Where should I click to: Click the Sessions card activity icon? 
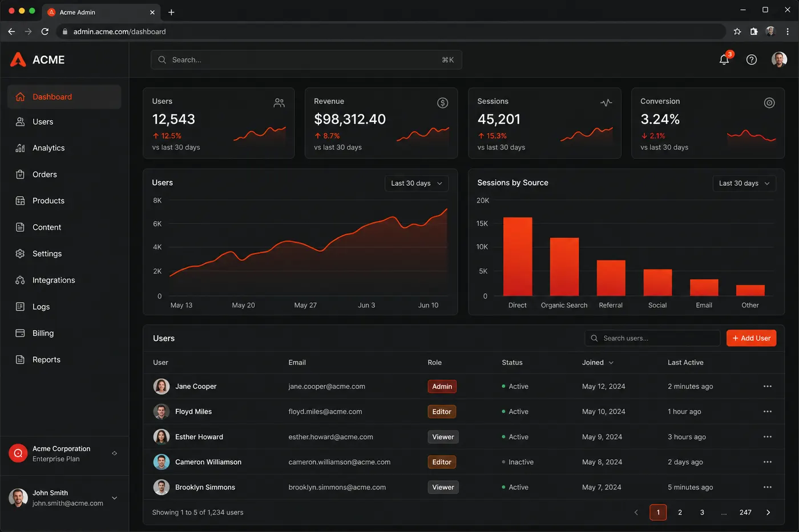pyautogui.click(x=606, y=103)
